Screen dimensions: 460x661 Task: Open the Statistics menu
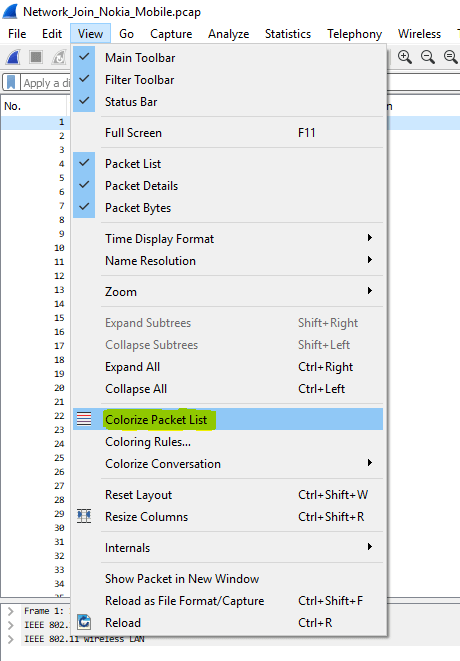[288, 34]
